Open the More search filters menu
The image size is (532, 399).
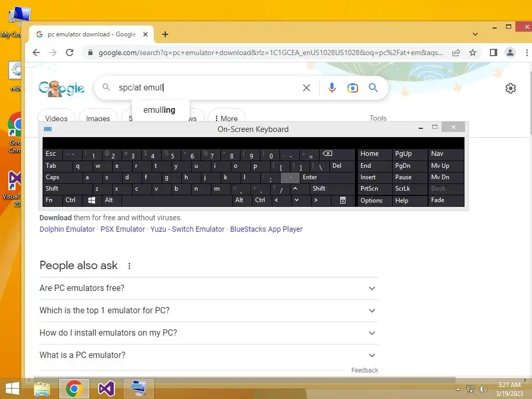[227, 118]
